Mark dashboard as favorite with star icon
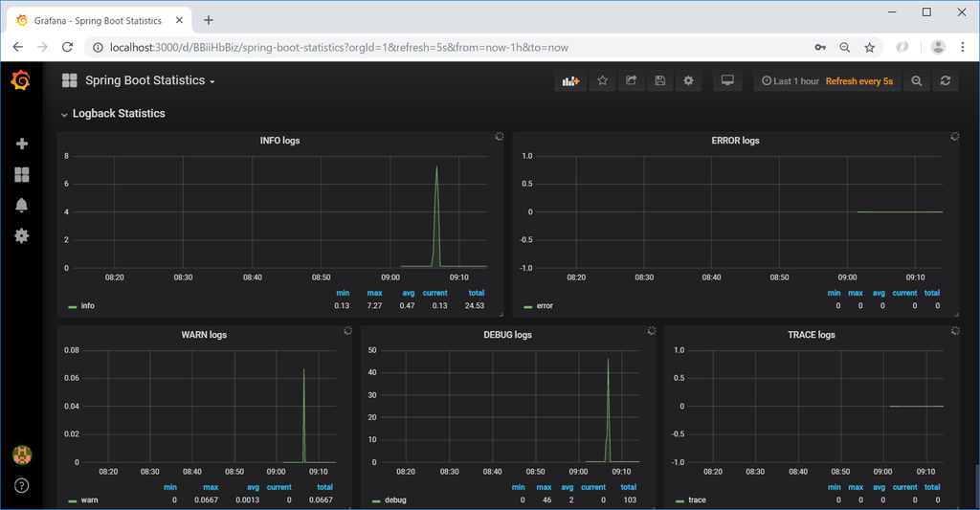 [603, 80]
